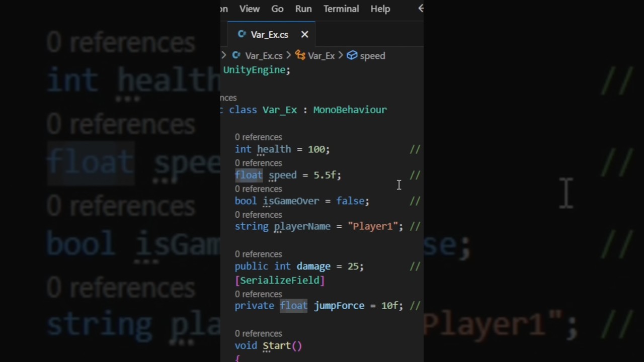Click the false value of isGameOver
644x362 pixels.
350,201
